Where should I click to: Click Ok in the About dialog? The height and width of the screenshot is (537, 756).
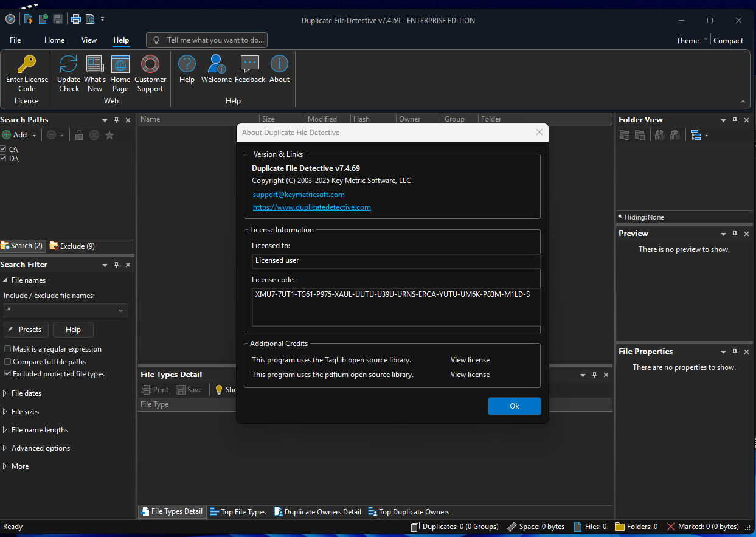(514, 406)
